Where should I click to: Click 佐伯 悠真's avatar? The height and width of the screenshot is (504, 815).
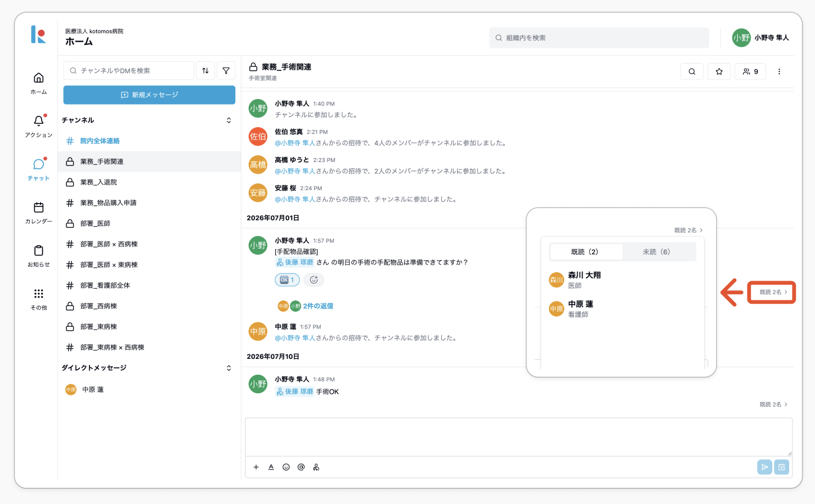point(258,137)
